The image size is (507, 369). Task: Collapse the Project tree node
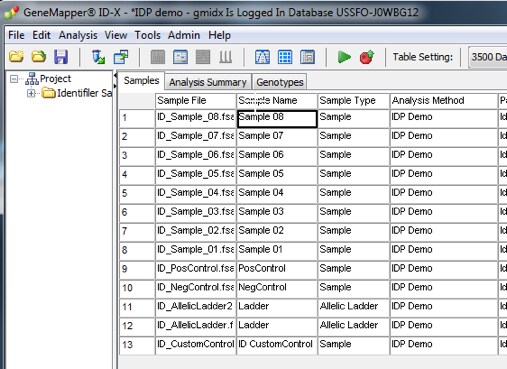(x=14, y=79)
